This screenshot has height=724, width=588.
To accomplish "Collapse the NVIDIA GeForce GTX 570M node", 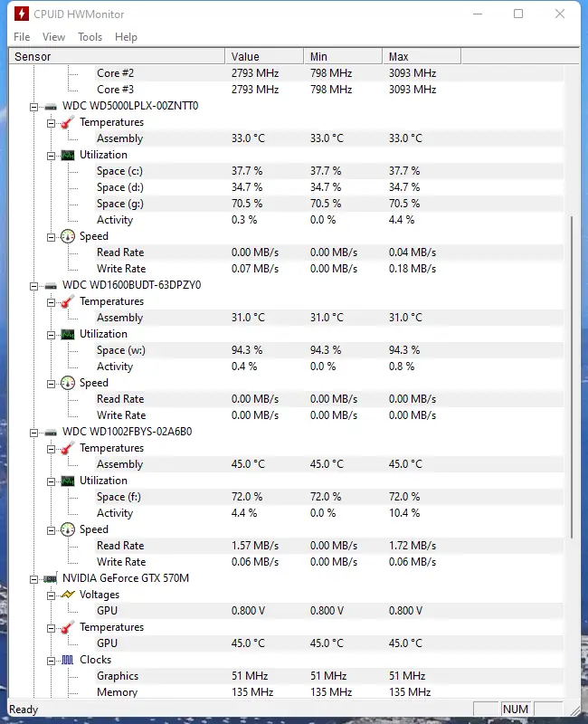I will click(34, 578).
